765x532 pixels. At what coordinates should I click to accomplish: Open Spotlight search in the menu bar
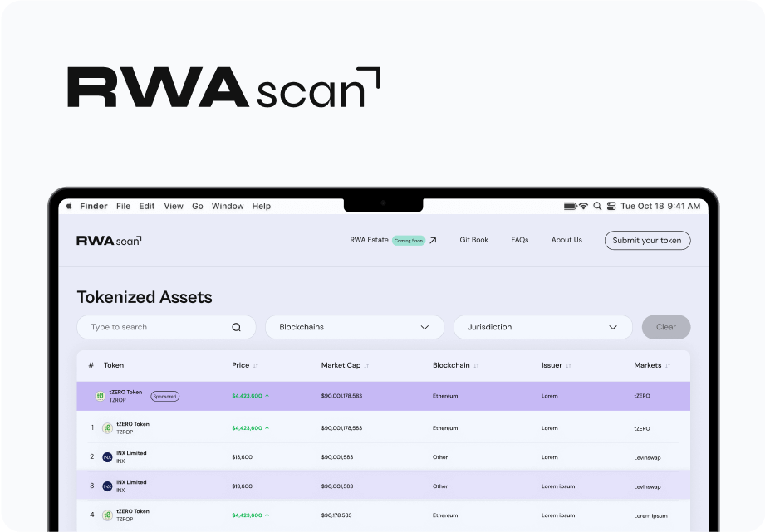(597, 206)
